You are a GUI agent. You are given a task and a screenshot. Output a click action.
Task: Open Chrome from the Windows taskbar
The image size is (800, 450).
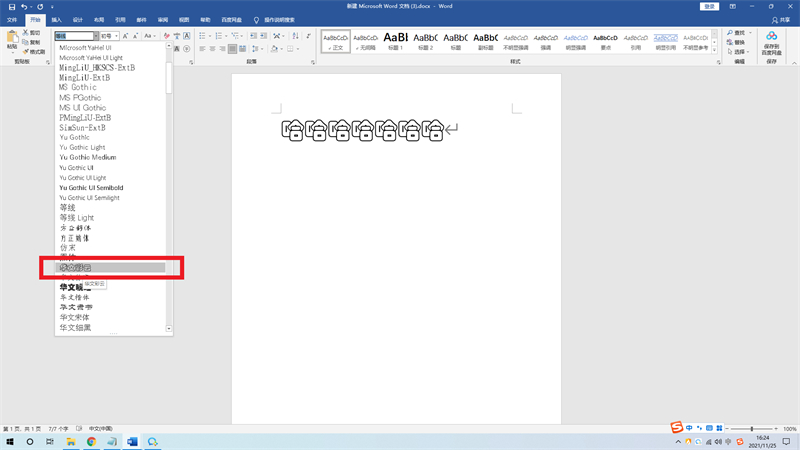coord(91,441)
